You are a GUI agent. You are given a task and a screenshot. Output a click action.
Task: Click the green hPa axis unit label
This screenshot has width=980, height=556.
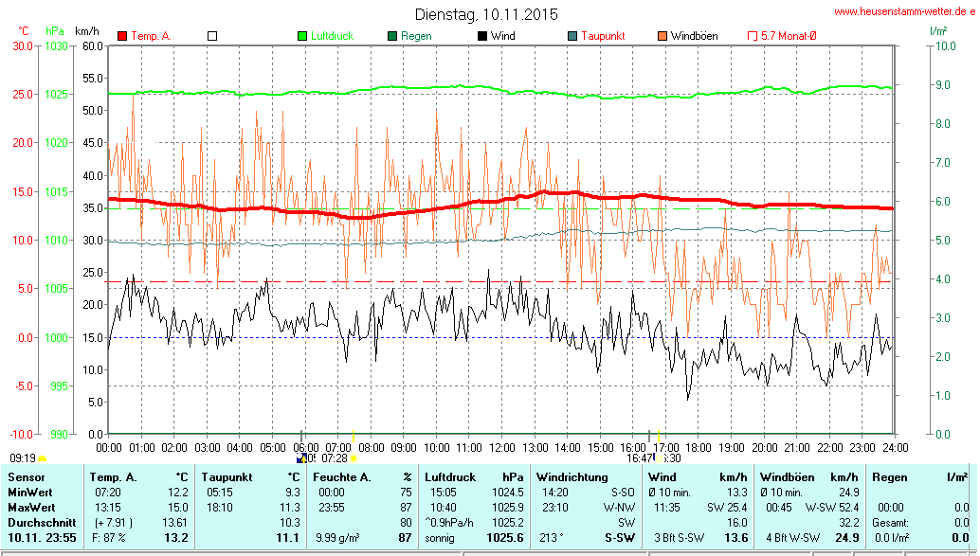[55, 31]
